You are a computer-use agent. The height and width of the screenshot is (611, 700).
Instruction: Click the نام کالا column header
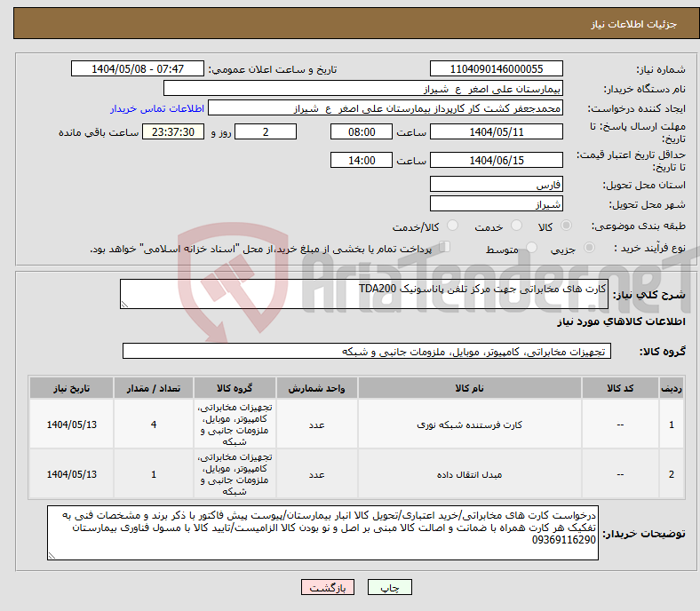click(469, 388)
